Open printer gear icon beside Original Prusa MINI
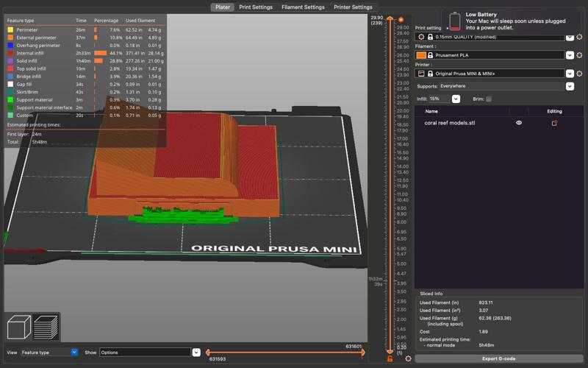The width and height of the screenshot is (588, 368). tap(579, 74)
